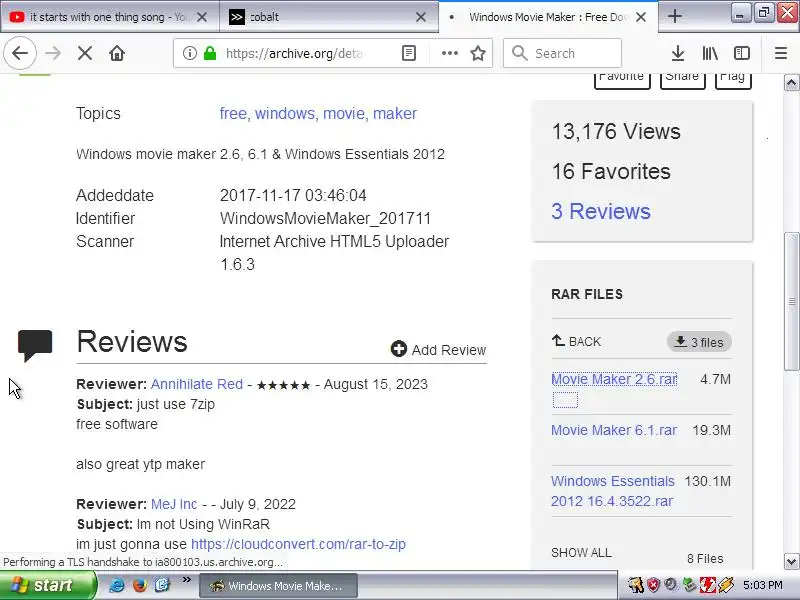This screenshot has width=800, height=600.
Task: Launch Internet Explorer from quick launch
Action: click(x=116, y=585)
